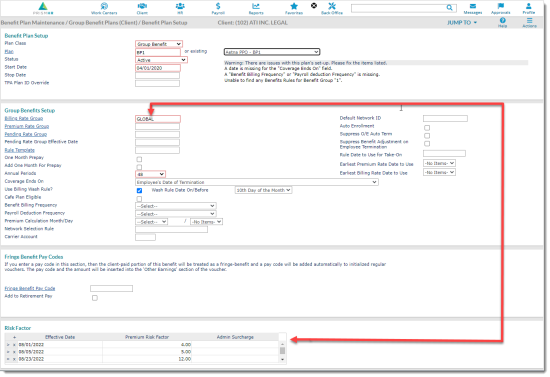Open the Plan Class dropdown
Viewport: 550px width, 377px height.
[159, 44]
